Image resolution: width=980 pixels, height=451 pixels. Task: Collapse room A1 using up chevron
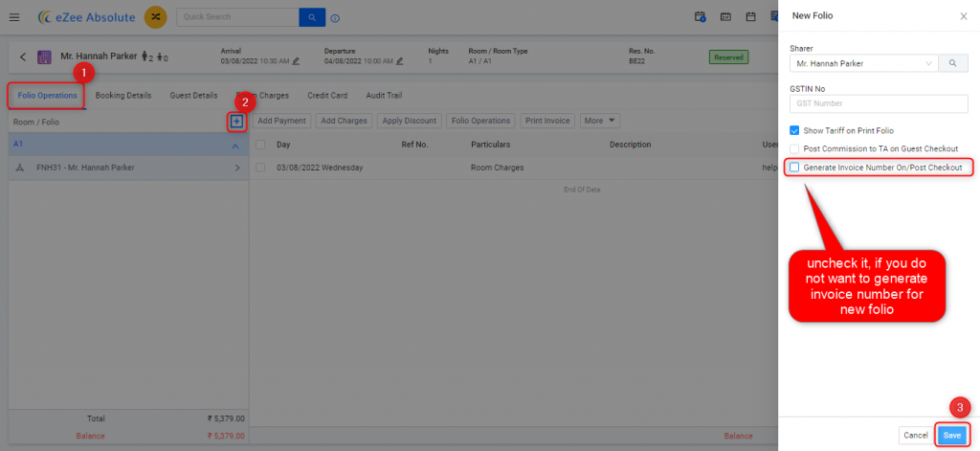(x=235, y=146)
